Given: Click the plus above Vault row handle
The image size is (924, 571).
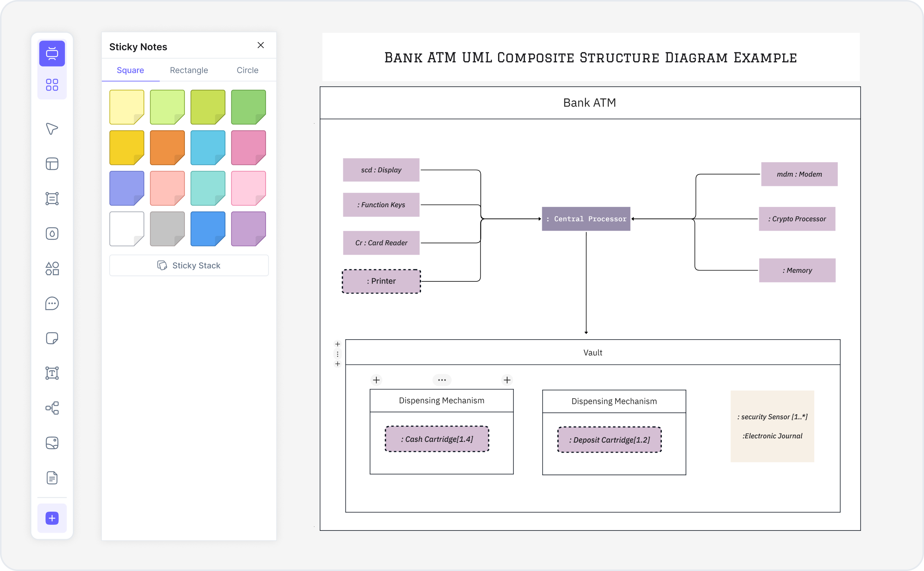Looking at the screenshot, I should [x=338, y=344].
